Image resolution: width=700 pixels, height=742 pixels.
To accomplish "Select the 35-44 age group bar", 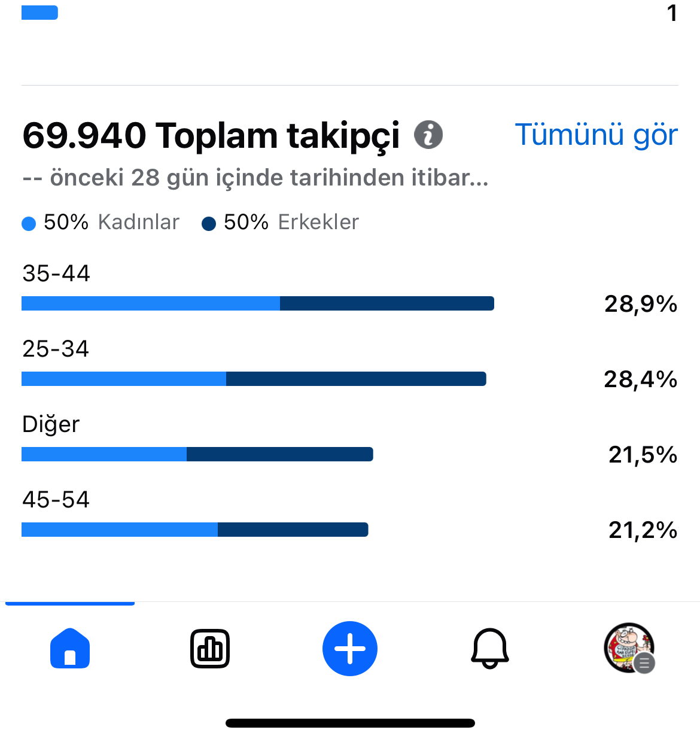I will [258, 303].
